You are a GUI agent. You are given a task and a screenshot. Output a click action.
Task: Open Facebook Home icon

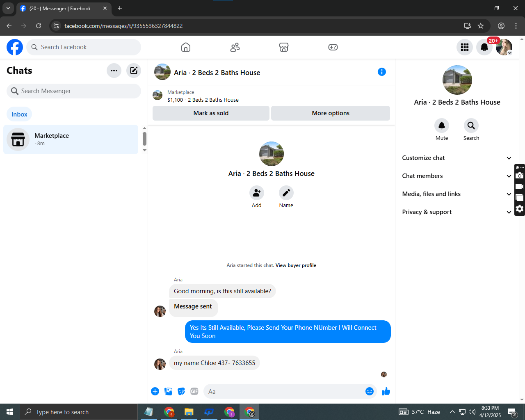click(185, 47)
